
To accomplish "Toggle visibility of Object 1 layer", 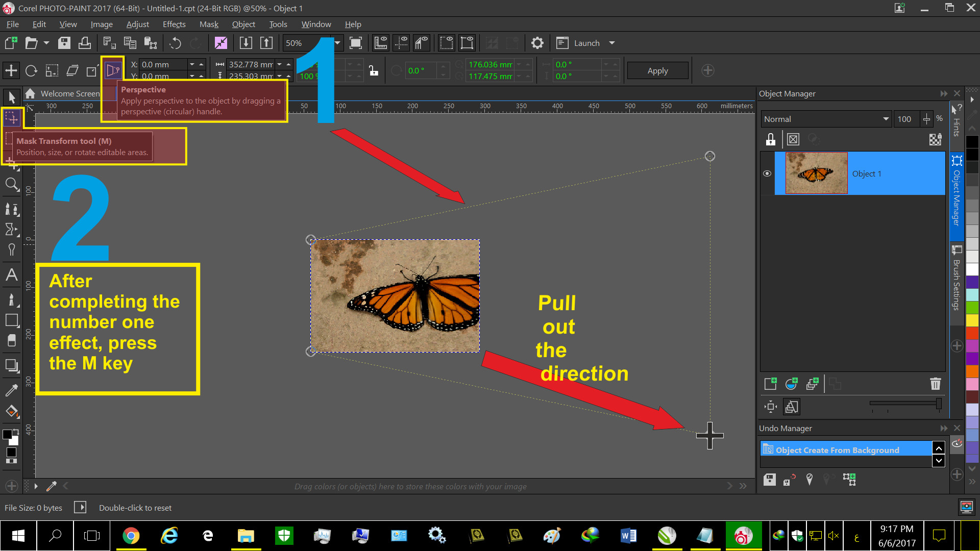I will (767, 173).
